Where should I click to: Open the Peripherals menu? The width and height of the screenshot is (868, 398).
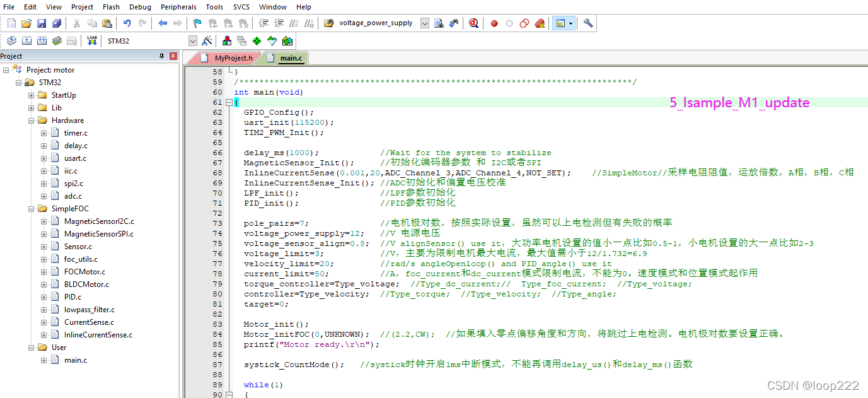(x=178, y=7)
